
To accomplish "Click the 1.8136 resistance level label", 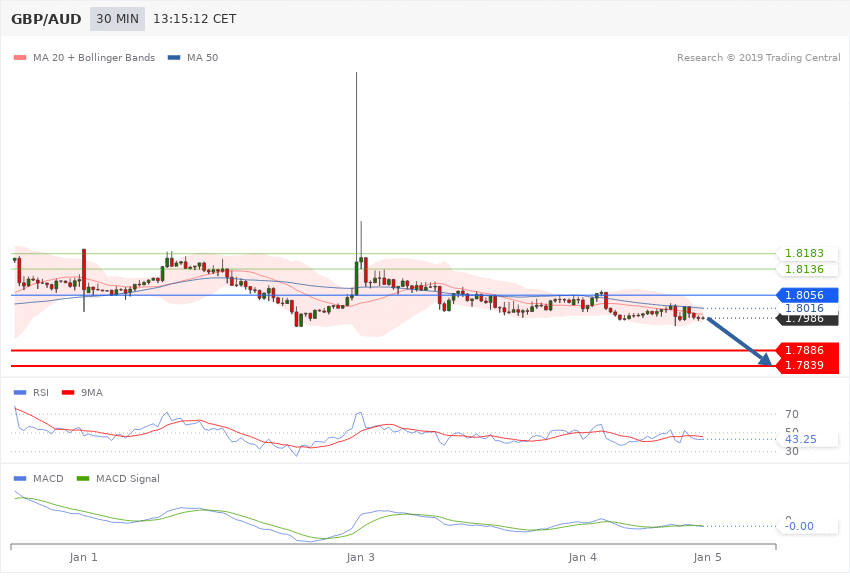I will click(x=804, y=269).
